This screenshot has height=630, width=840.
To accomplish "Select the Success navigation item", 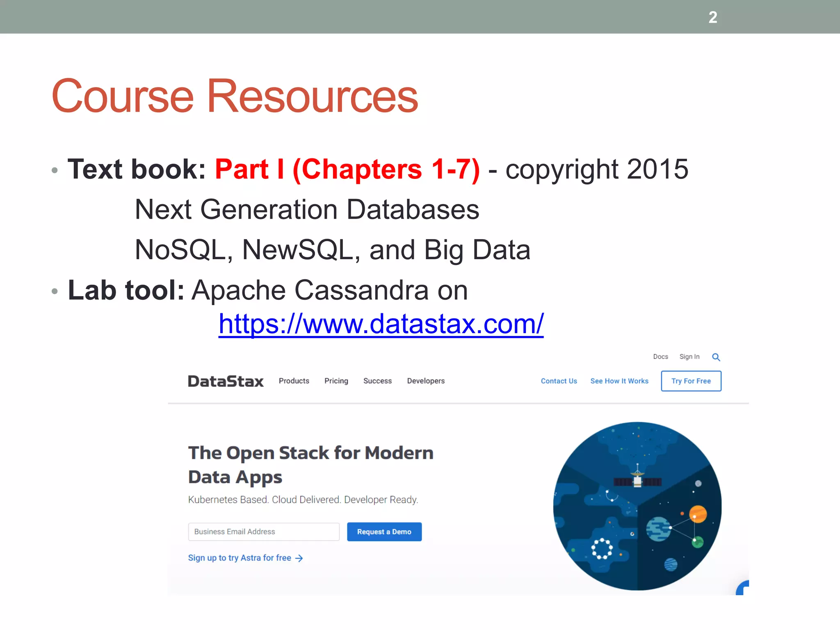I will 377,381.
